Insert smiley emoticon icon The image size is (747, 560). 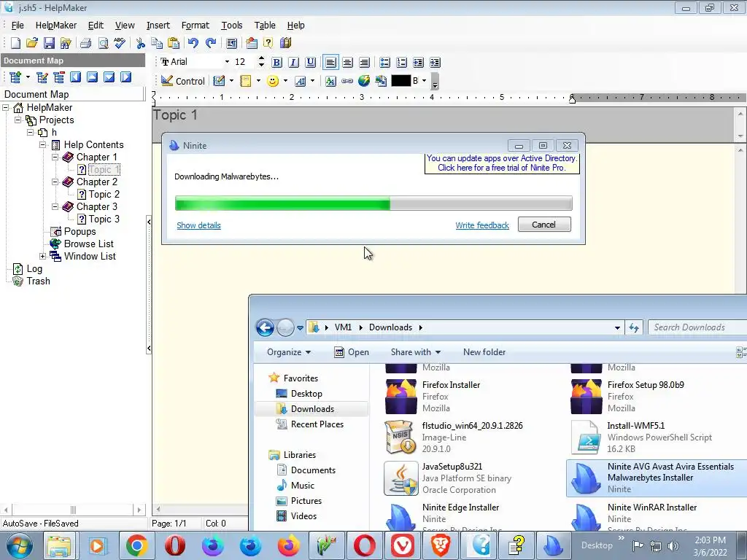tap(273, 81)
